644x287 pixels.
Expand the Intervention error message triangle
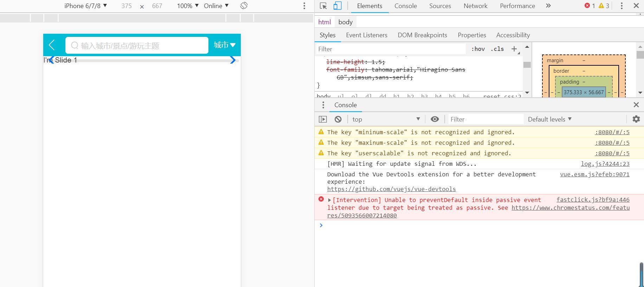329,200
